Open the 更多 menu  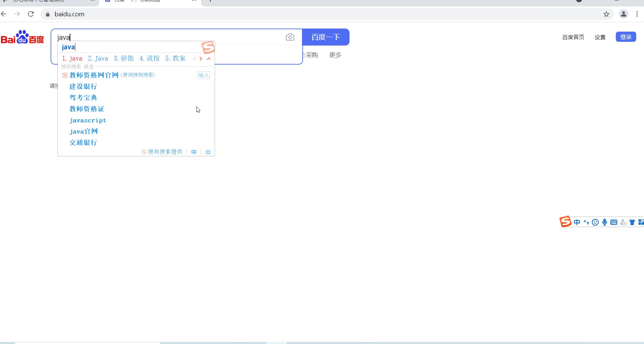pyautogui.click(x=335, y=55)
